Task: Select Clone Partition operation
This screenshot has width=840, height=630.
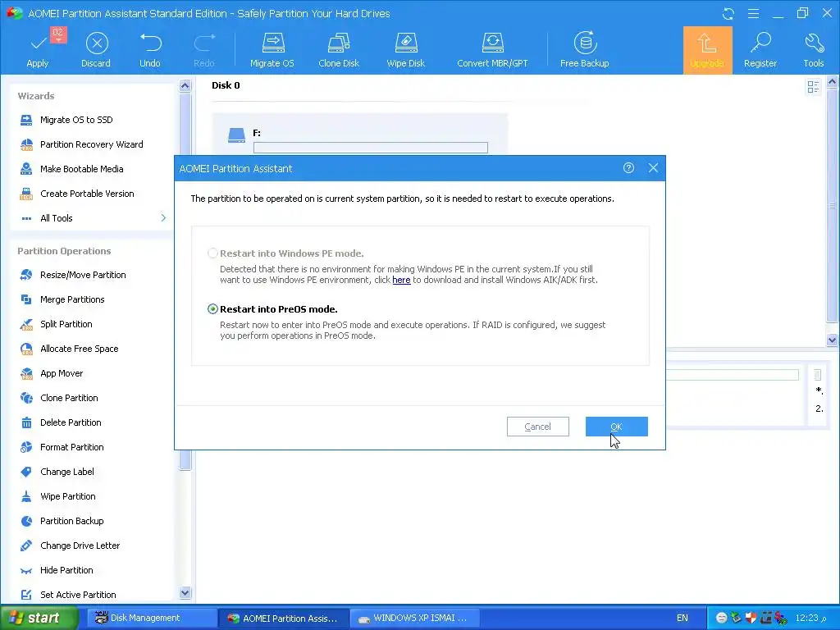Action: (69, 398)
